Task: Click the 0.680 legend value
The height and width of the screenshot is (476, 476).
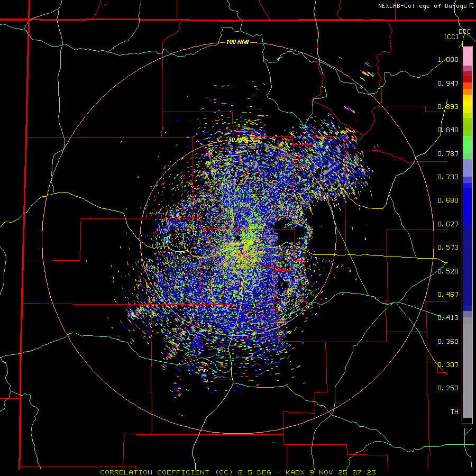Action: tap(448, 200)
